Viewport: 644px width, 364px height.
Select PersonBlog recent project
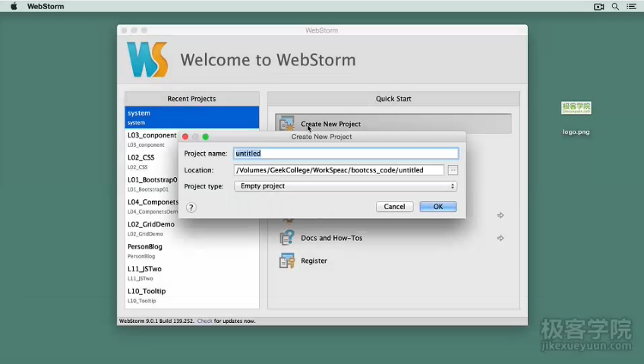pos(192,251)
